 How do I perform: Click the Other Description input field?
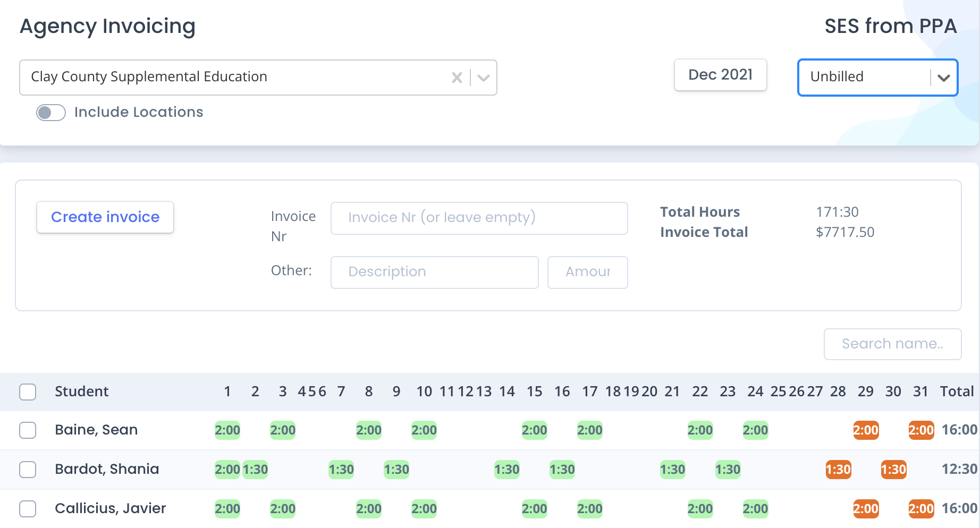click(x=434, y=272)
